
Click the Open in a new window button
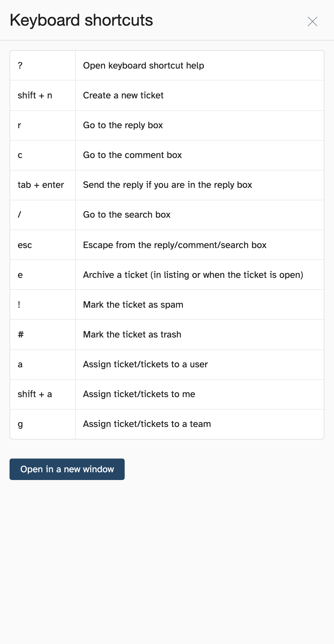67,469
